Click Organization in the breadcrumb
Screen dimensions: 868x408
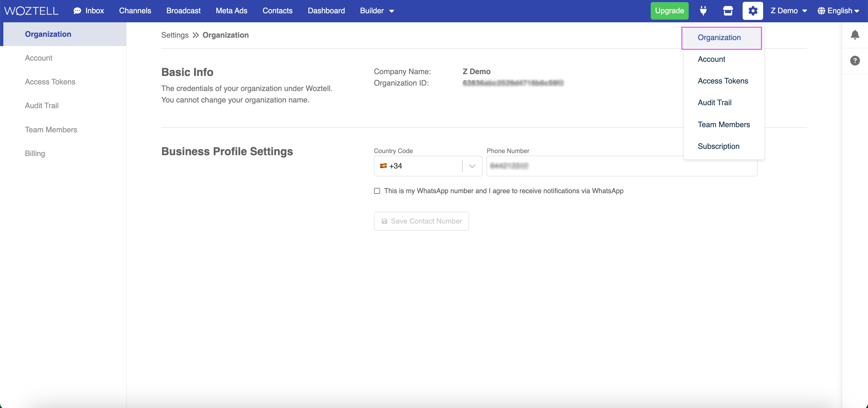pyautogui.click(x=225, y=35)
